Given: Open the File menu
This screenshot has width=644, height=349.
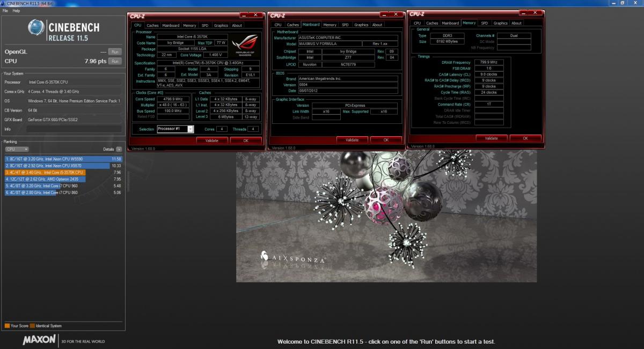Looking at the screenshot, I should click(5, 11).
